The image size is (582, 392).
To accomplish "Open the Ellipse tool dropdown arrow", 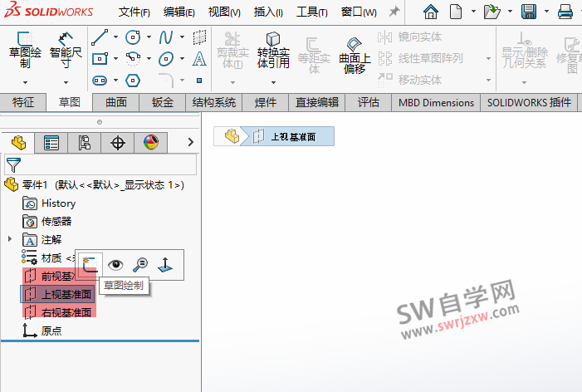I will click(183, 59).
